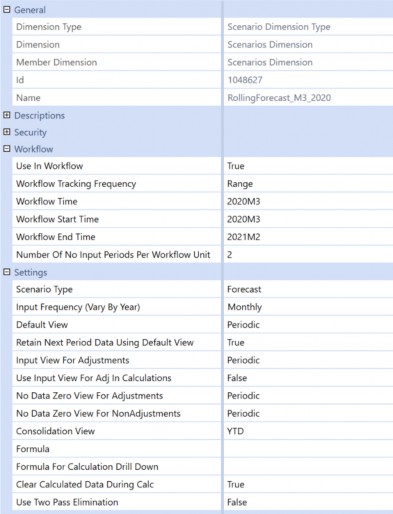
Task: Select the Workflow Start Time label
Action: [57, 219]
